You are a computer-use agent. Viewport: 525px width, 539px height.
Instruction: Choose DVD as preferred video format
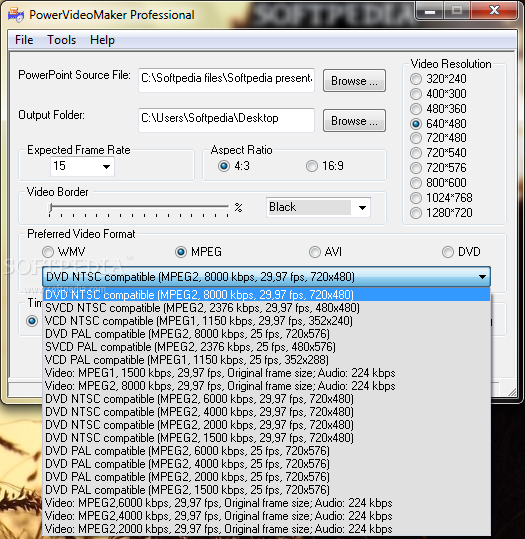461,252
